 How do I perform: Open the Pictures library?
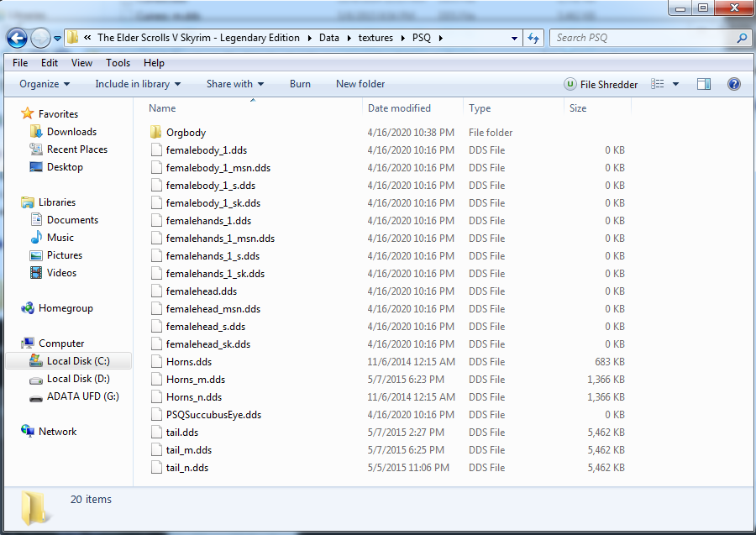point(65,255)
